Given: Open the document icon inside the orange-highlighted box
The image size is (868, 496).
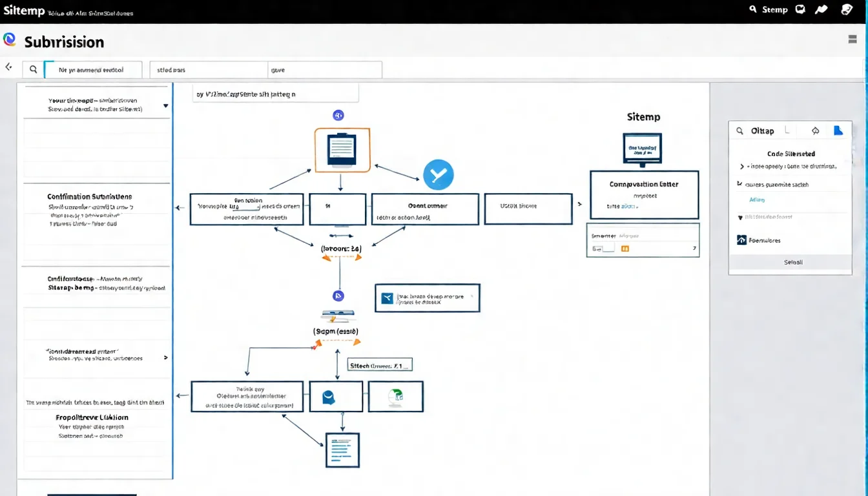Looking at the screenshot, I should coord(342,149).
